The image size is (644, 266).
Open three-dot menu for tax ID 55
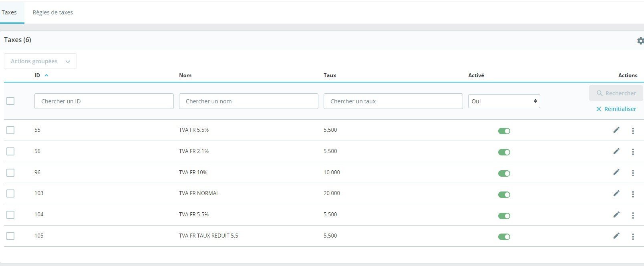point(633,131)
